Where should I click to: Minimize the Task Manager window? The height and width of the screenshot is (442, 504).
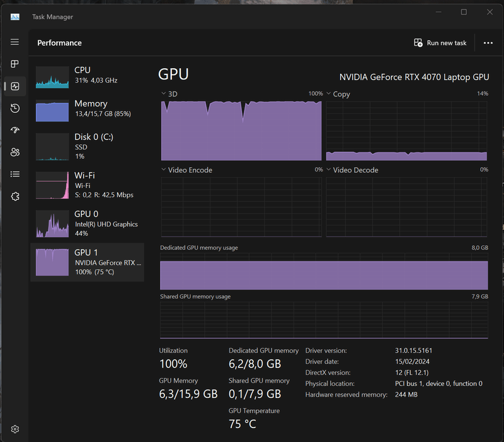[x=438, y=12]
